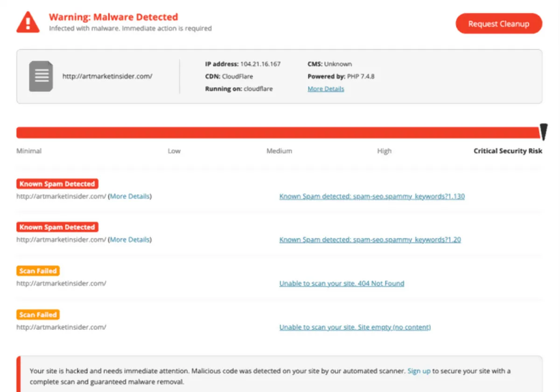The width and height of the screenshot is (560, 392).
Task: Follow the Sign up link
Action: pyautogui.click(x=419, y=371)
